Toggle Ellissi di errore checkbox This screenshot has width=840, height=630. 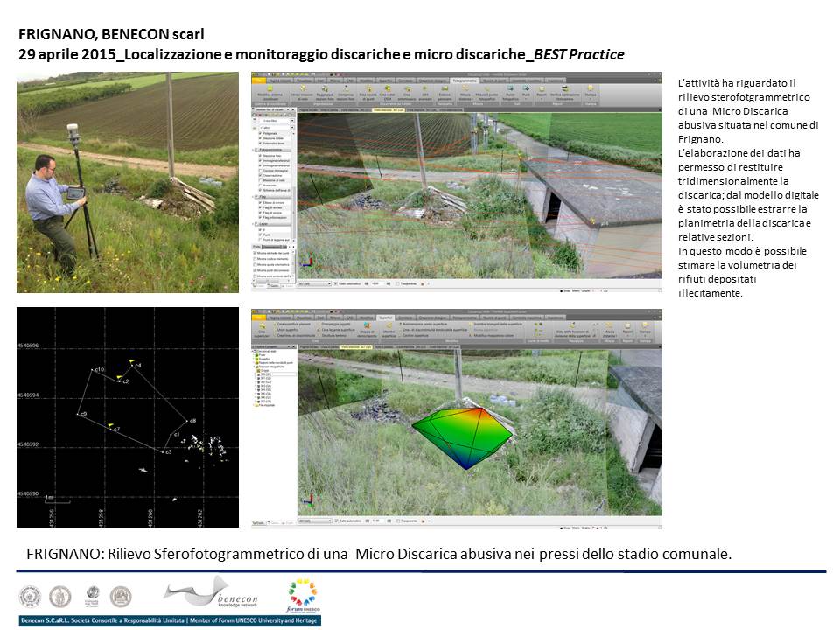[261, 203]
